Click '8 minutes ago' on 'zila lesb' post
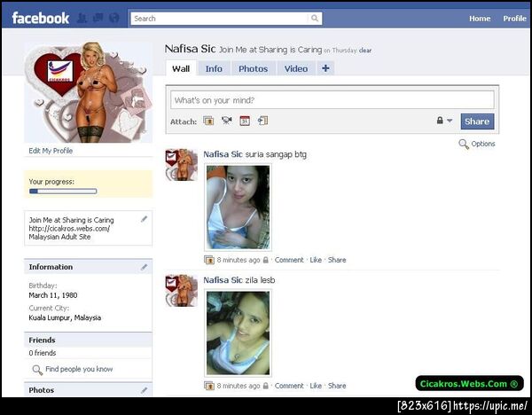Viewport: 532px width, 415px height. point(239,386)
